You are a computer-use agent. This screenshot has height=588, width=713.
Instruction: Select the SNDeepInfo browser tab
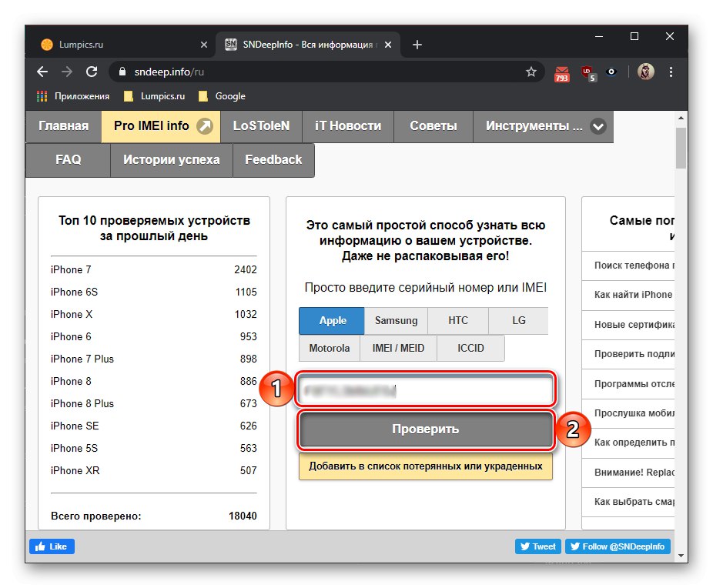308,45
